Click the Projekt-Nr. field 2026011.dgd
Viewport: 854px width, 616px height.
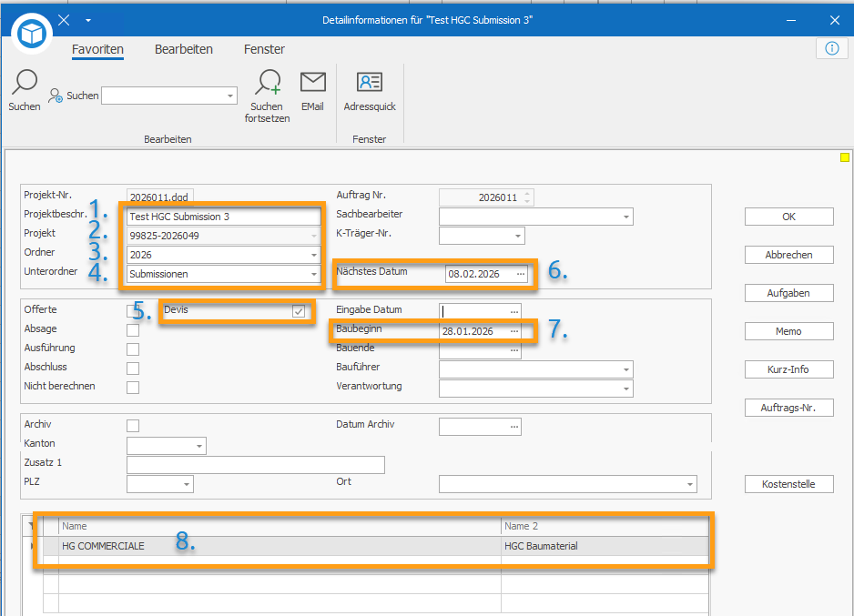[159, 197]
